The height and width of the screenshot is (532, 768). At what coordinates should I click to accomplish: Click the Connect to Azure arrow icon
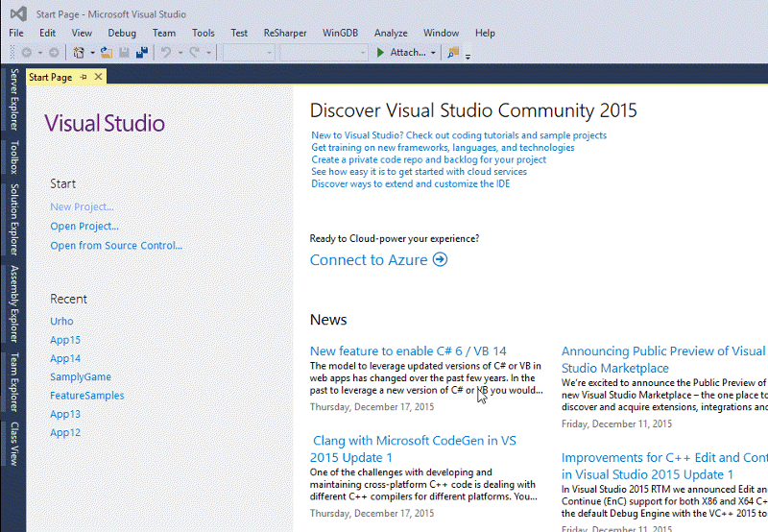click(440, 260)
